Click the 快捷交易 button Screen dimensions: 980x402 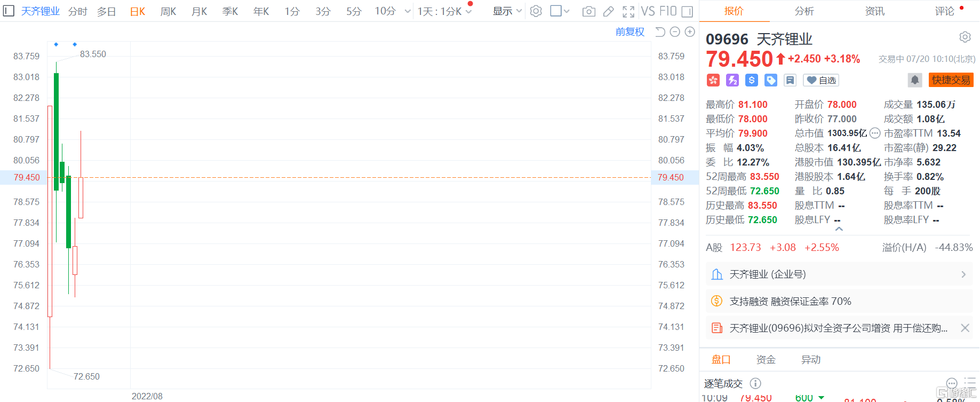951,80
